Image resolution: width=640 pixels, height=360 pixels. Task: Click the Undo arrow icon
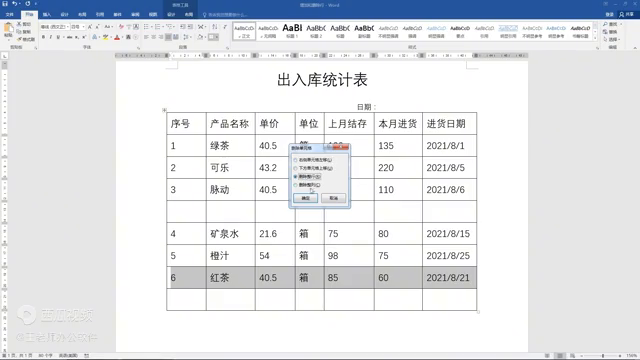pos(15,4)
